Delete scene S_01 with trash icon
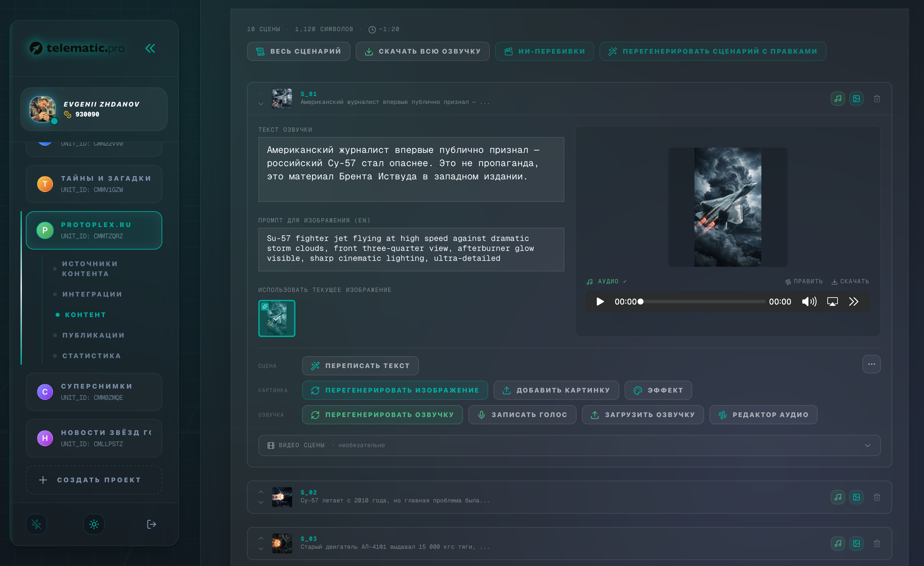Viewport: 924px width, 566px height. pyautogui.click(x=877, y=99)
